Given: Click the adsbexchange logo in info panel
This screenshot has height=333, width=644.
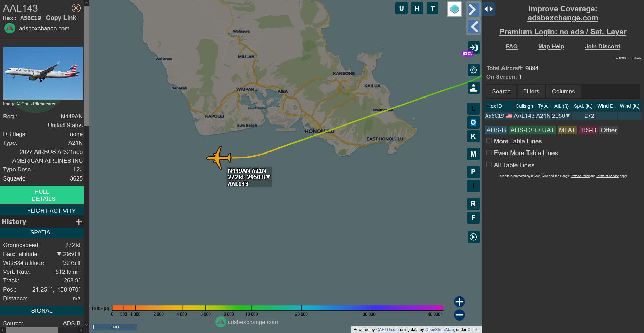Looking at the screenshot, I should pos(10,28).
